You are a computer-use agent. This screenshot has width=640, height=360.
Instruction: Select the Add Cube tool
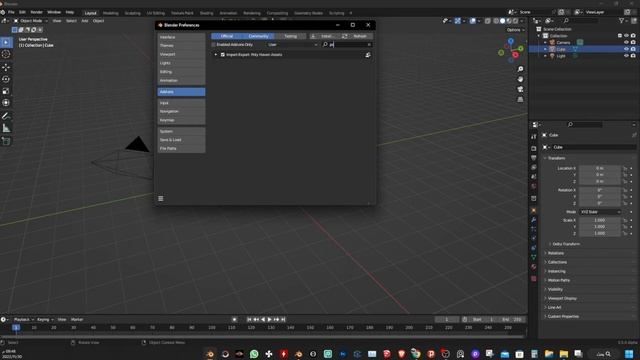point(6,141)
